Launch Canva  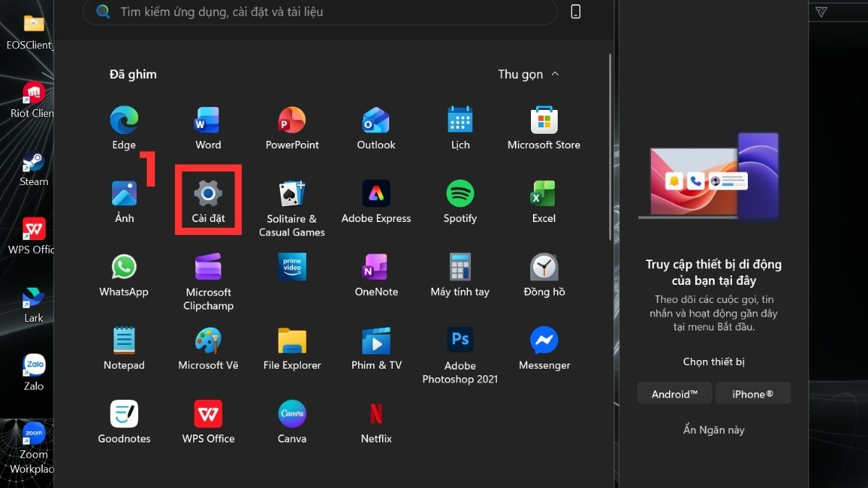(292, 412)
